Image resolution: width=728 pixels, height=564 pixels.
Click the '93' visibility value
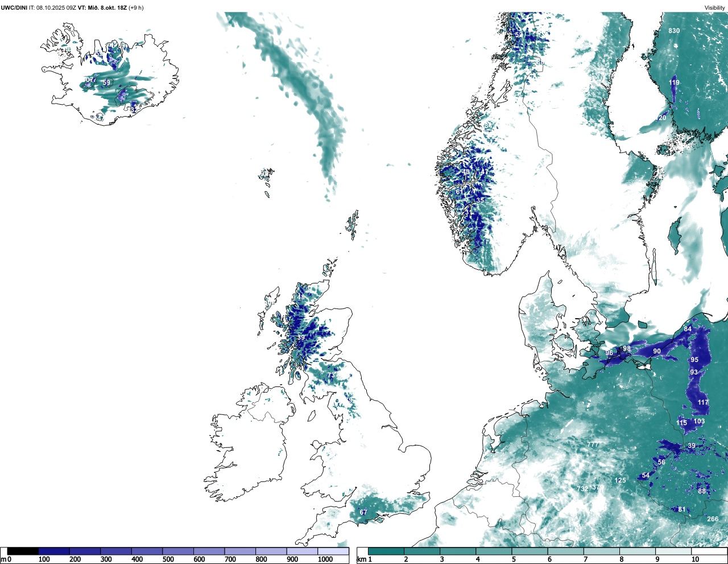click(x=694, y=372)
